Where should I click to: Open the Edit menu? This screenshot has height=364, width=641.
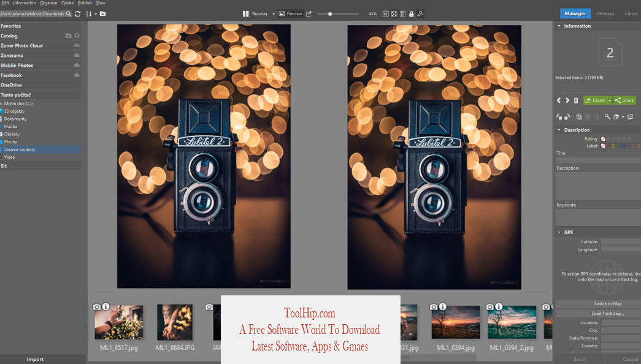pyautogui.click(x=6, y=3)
